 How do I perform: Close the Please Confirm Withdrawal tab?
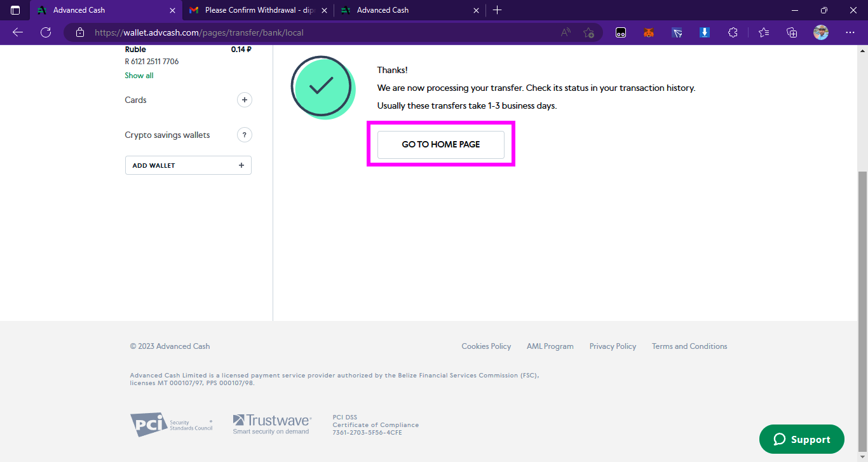[325, 10]
